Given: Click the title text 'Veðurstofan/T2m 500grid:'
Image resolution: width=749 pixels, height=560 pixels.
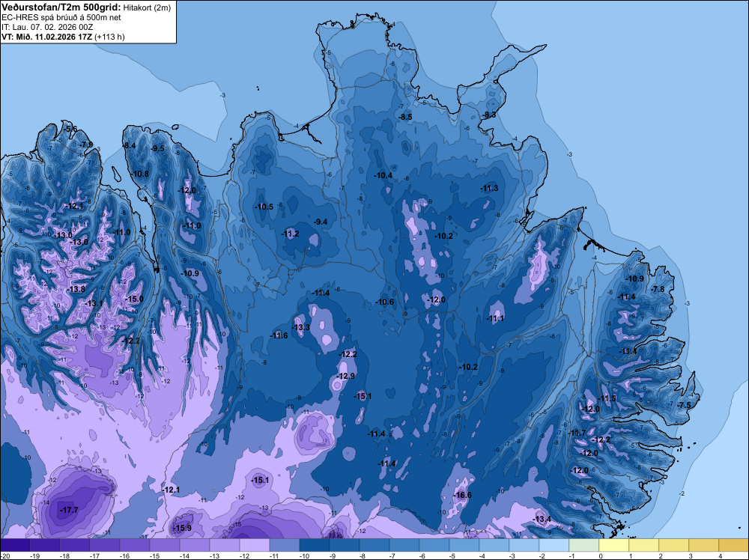Looking at the screenshot, I should (61, 7).
